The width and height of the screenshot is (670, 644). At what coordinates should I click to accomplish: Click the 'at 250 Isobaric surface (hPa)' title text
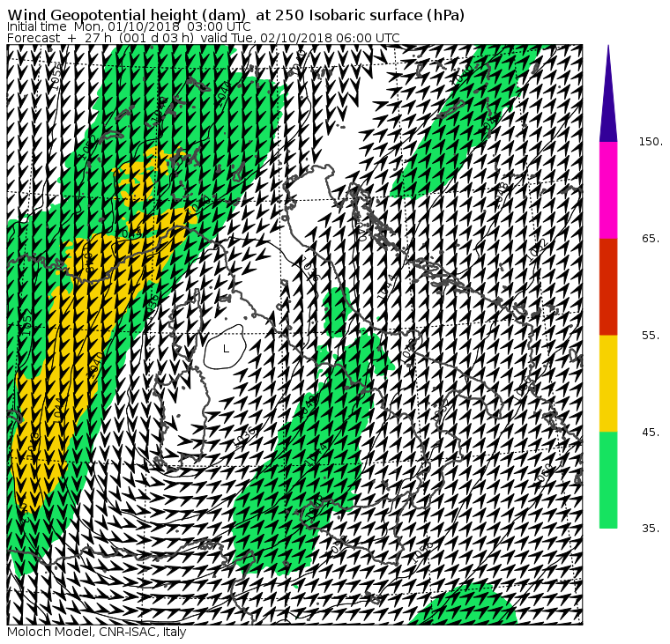360,15
